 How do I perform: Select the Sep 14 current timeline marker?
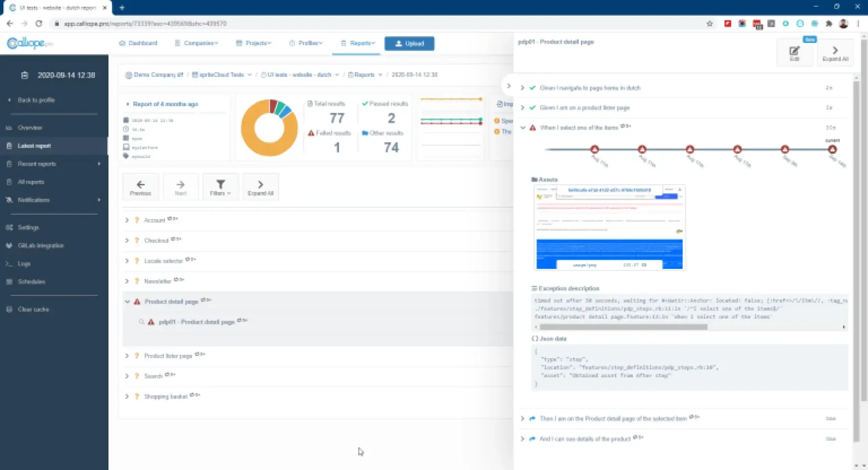(834, 149)
